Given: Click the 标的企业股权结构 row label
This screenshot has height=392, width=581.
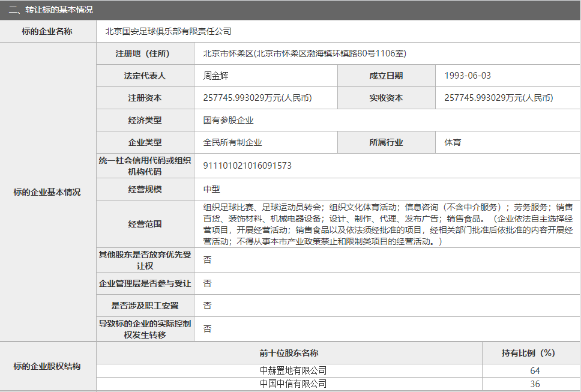Looking at the screenshot, I should [47, 366].
